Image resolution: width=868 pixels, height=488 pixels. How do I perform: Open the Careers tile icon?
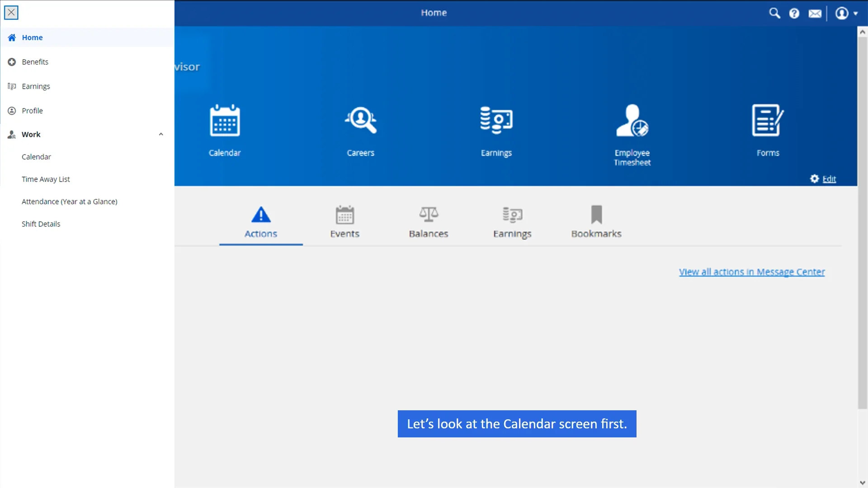(x=360, y=120)
